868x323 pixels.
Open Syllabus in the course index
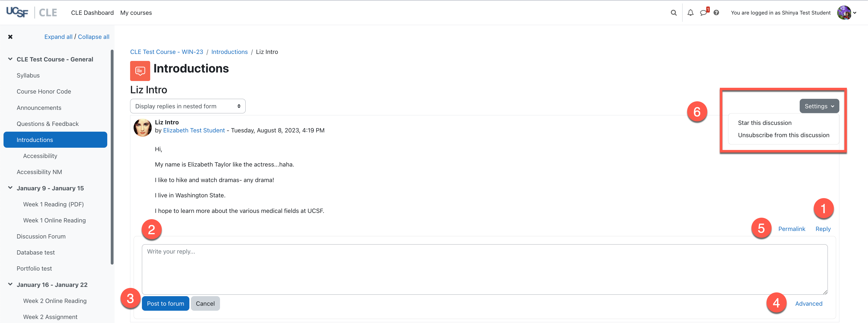(x=28, y=75)
